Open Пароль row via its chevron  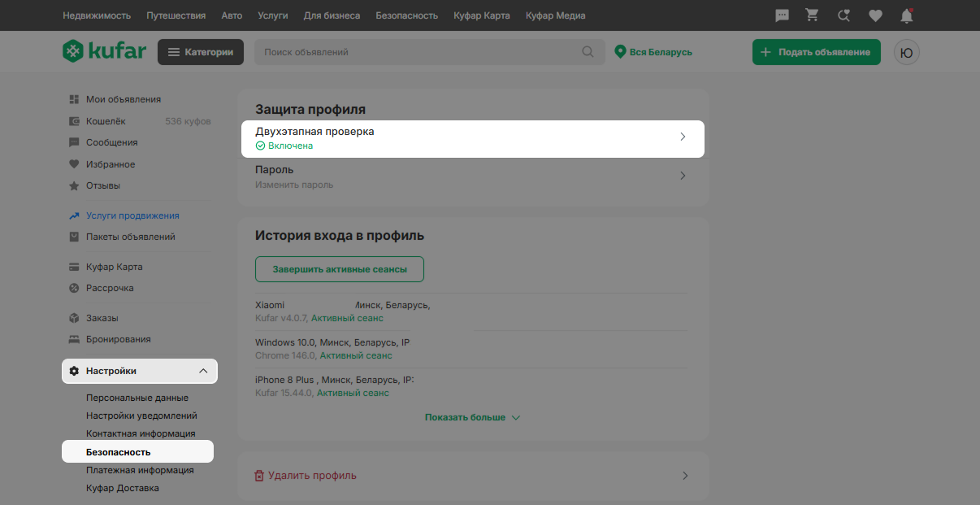(x=683, y=176)
